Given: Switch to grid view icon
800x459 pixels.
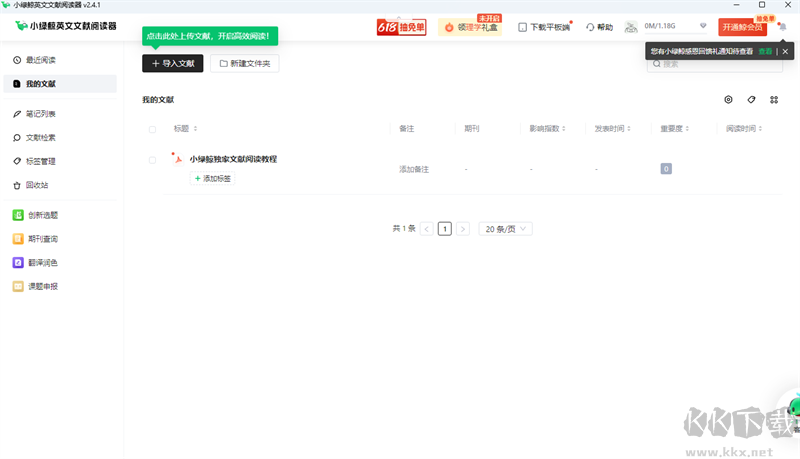Looking at the screenshot, I should (774, 99).
